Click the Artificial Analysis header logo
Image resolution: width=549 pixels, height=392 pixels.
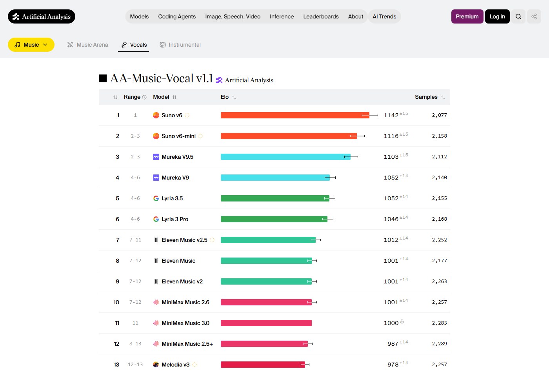(42, 16)
